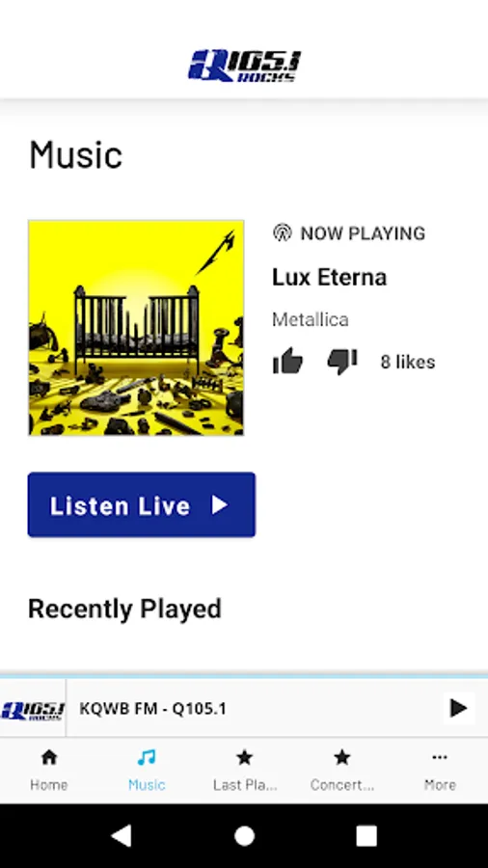Tap the Lux Eterna song title

click(329, 278)
